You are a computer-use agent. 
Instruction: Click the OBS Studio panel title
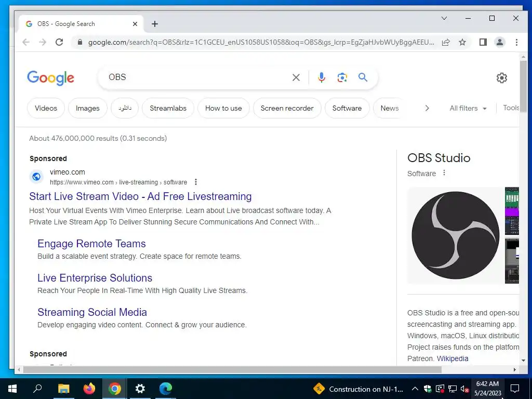438,158
